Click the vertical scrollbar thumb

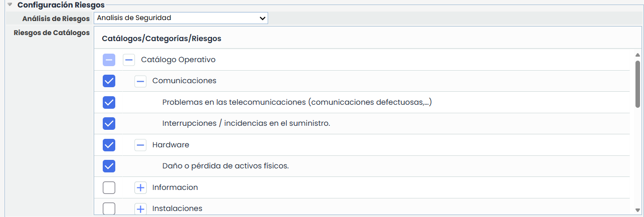(x=637, y=84)
